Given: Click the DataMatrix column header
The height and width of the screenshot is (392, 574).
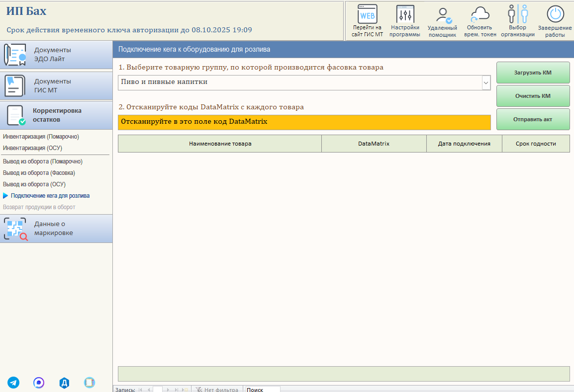Looking at the screenshot, I should pos(374,144).
